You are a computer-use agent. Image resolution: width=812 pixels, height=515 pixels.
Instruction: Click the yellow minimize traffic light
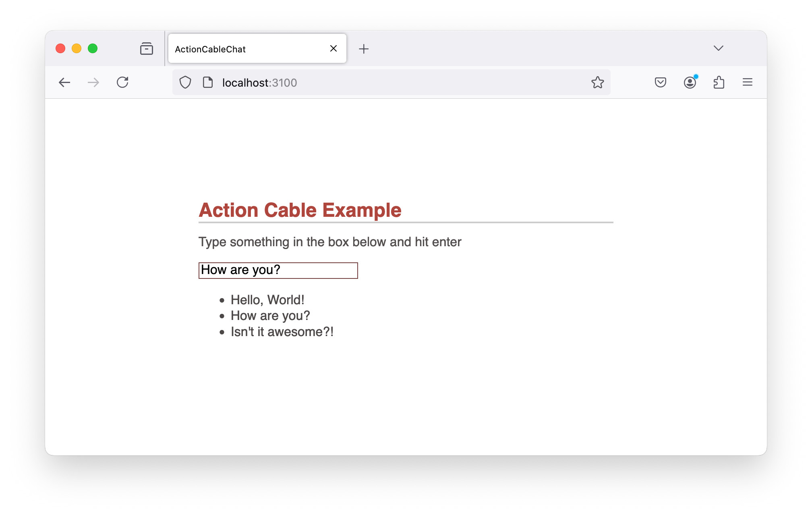click(x=77, y=48)
